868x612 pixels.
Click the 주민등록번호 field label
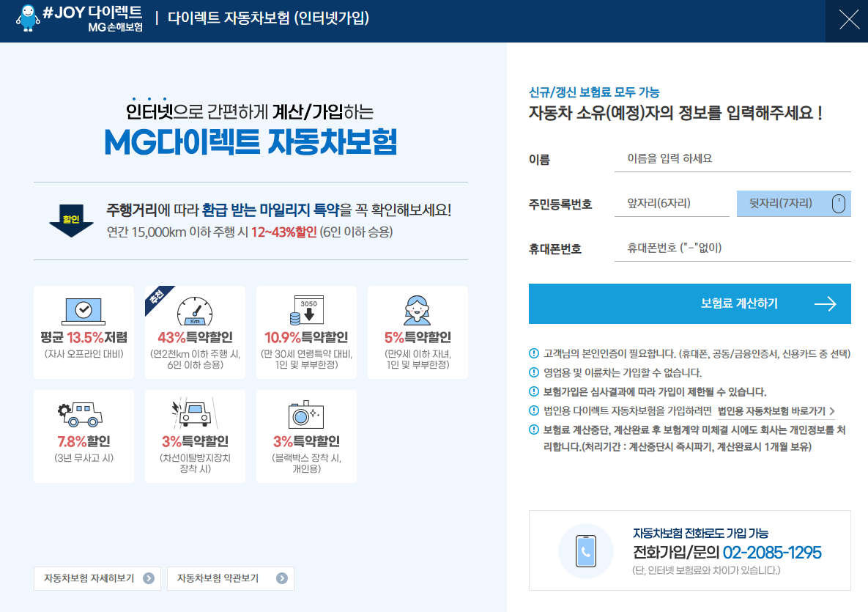[560, 204]
